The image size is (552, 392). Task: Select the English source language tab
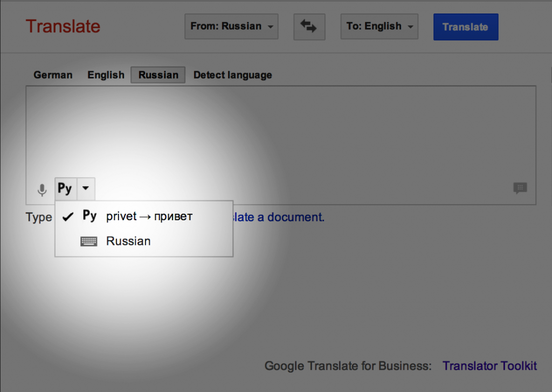click(106, 75)
